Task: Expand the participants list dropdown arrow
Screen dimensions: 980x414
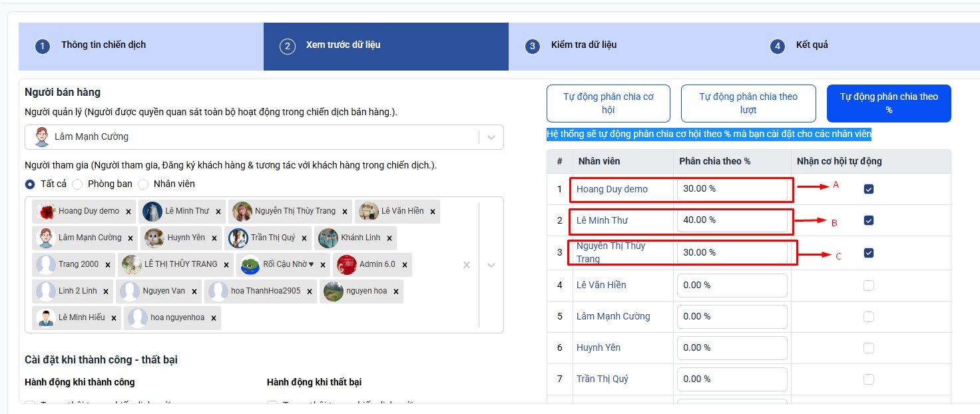Action: click(491, 265)
